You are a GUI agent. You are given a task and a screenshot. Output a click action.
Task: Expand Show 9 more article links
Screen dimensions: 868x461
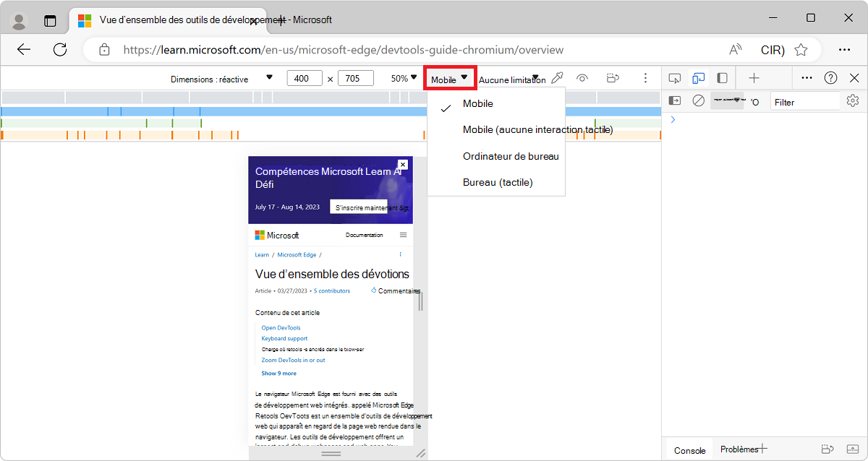(x=278, y=374)
